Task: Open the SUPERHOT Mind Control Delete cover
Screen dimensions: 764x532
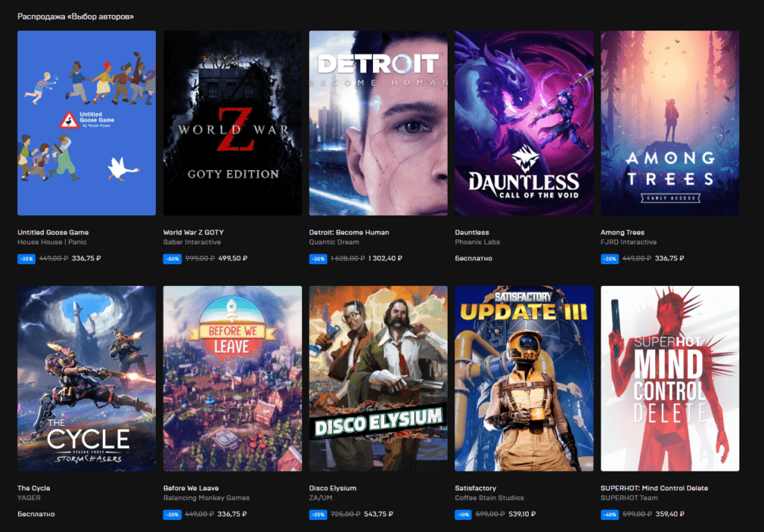Action: coord(670,378)
